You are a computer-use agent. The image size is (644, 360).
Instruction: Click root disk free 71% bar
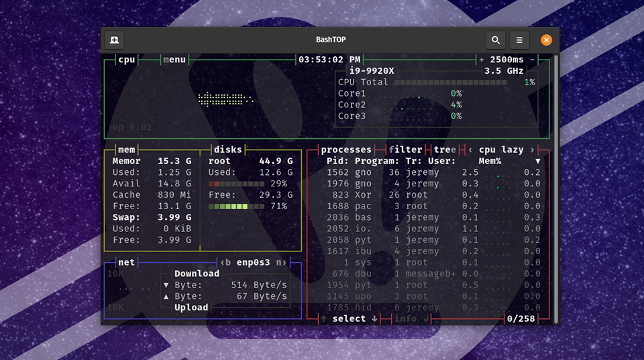[x=236, y=206]
